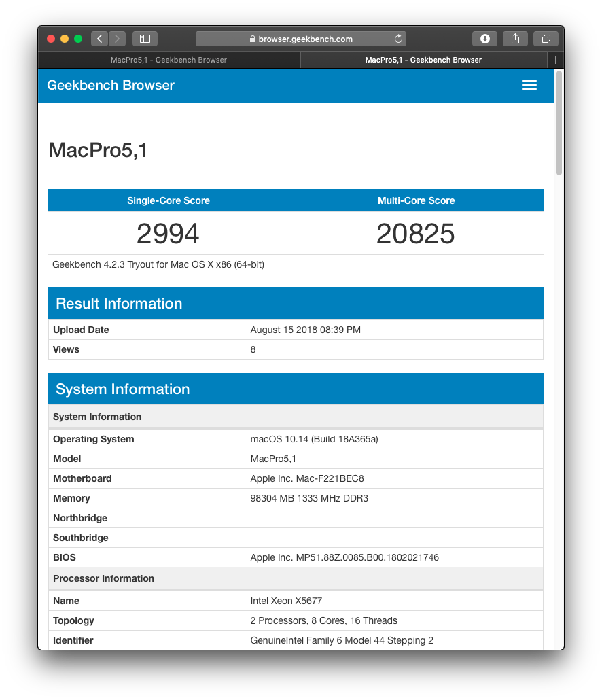Click the gray System Information subheader row

click(x=296, y=417)
